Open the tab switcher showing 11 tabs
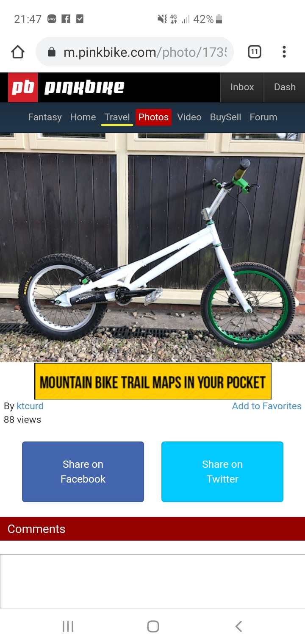The height and width of the screenshot is (644, 305). (254, 52)
